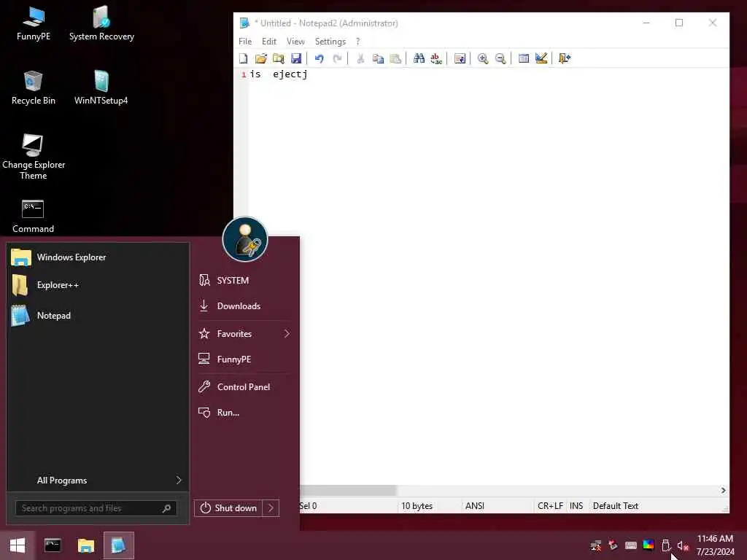Screen dimensions: 747x560
Task: Launch Notepad from Start menu list
Action: (98, 315)
